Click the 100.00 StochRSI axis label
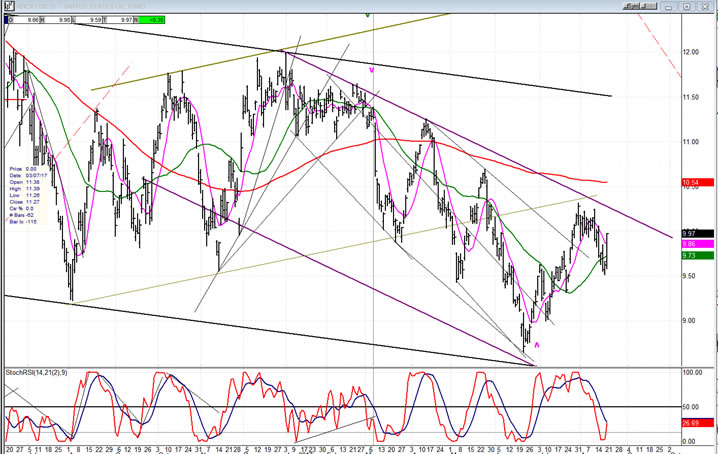This screenshot has width=718, height=454. tap(692, 372)
